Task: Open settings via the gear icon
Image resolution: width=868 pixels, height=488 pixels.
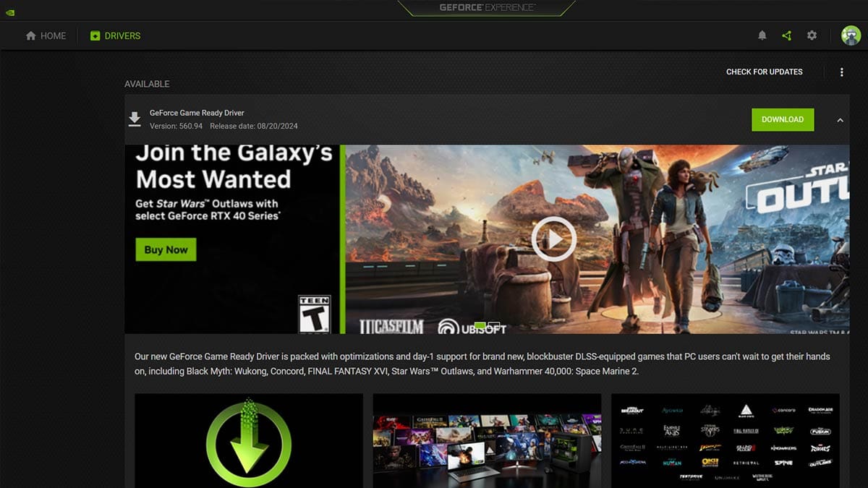Action: tap(812, 35)
